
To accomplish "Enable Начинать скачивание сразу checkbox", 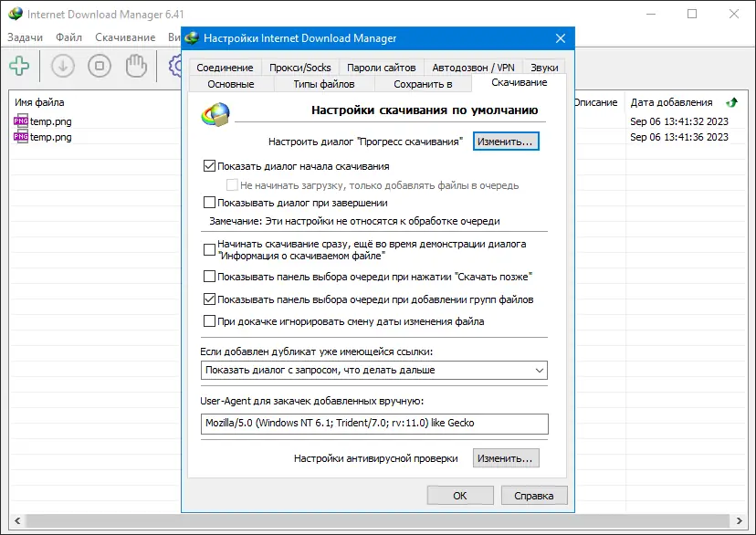I will pyautogui.click(x=209, y=249).
